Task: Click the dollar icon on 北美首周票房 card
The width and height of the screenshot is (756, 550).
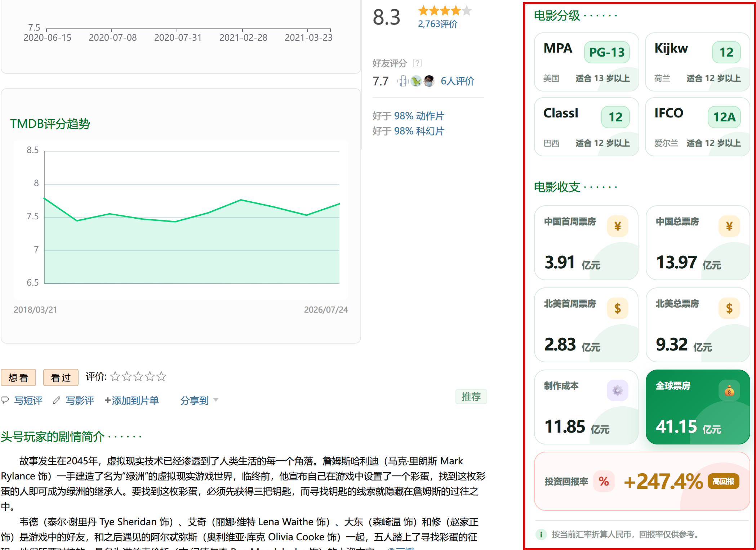Action: coord(618,308)
